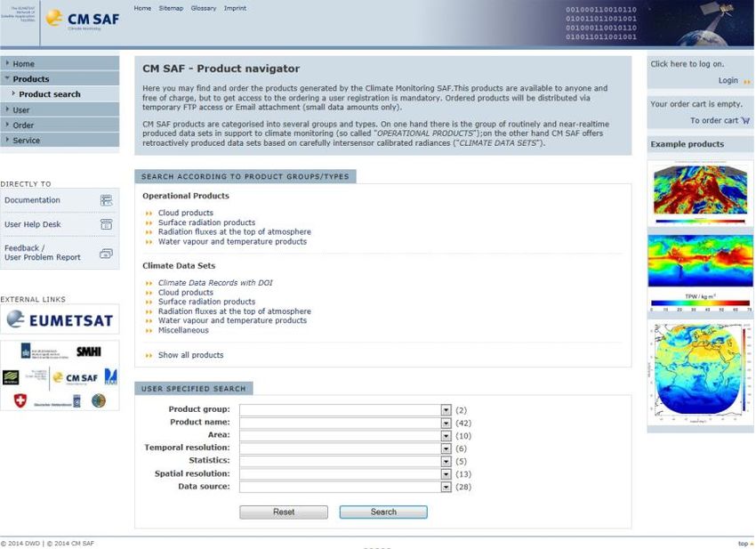This screenshot has height=549, width=756.
Task: Click the round globe partner logo
Action: click(x=99, y=400)
